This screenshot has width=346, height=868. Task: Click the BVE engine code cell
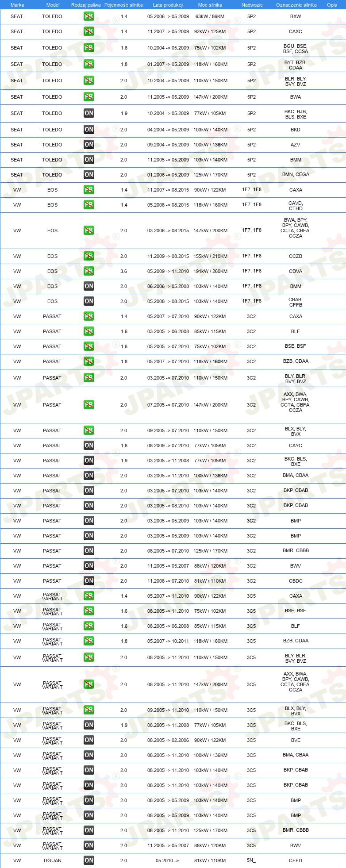(x=296, y=740)
